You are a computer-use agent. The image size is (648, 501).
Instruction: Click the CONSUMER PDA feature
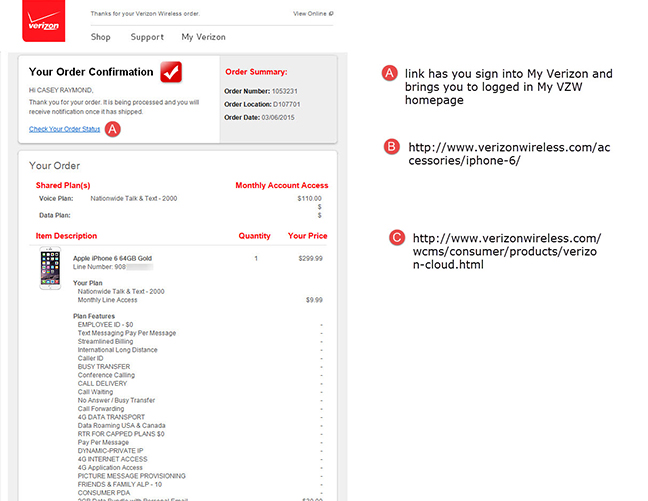tap(104, 493)
